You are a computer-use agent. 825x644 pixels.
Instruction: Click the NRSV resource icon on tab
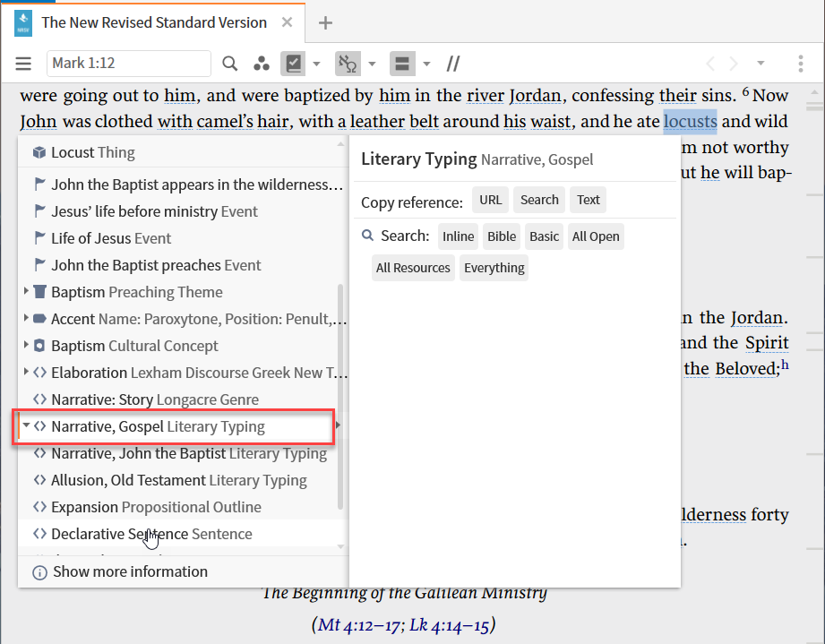pos(23,23)
